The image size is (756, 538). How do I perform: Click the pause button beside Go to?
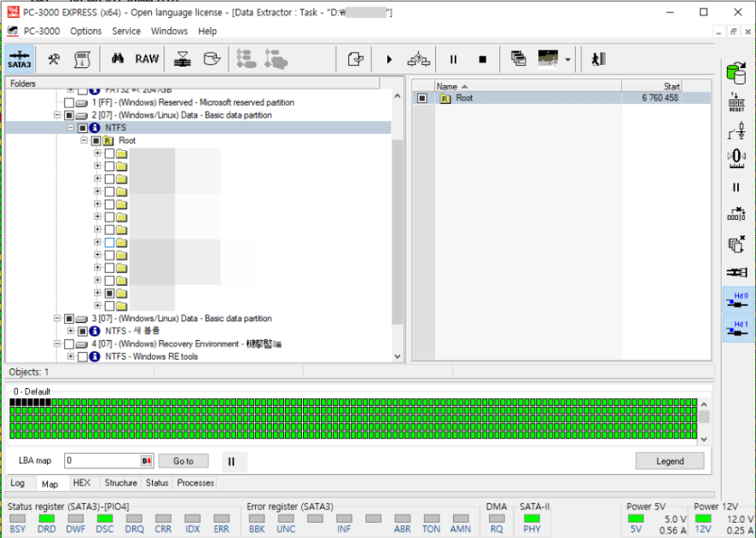click(231, 461)
